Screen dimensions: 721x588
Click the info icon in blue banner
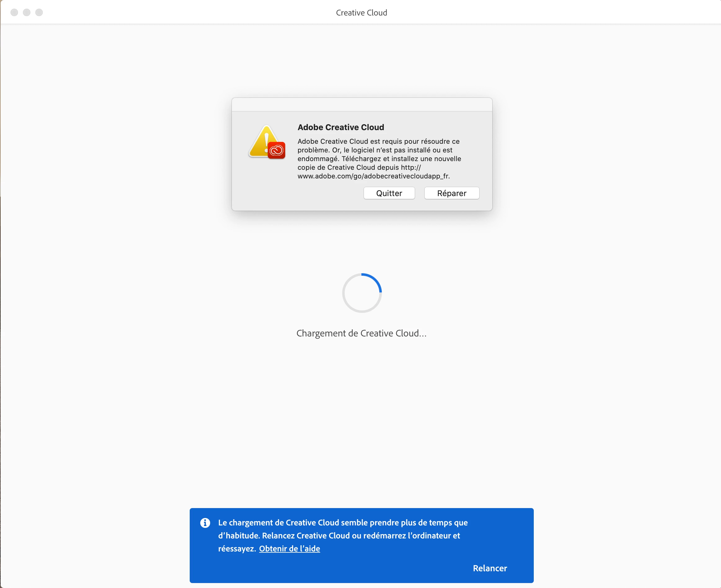205,523
